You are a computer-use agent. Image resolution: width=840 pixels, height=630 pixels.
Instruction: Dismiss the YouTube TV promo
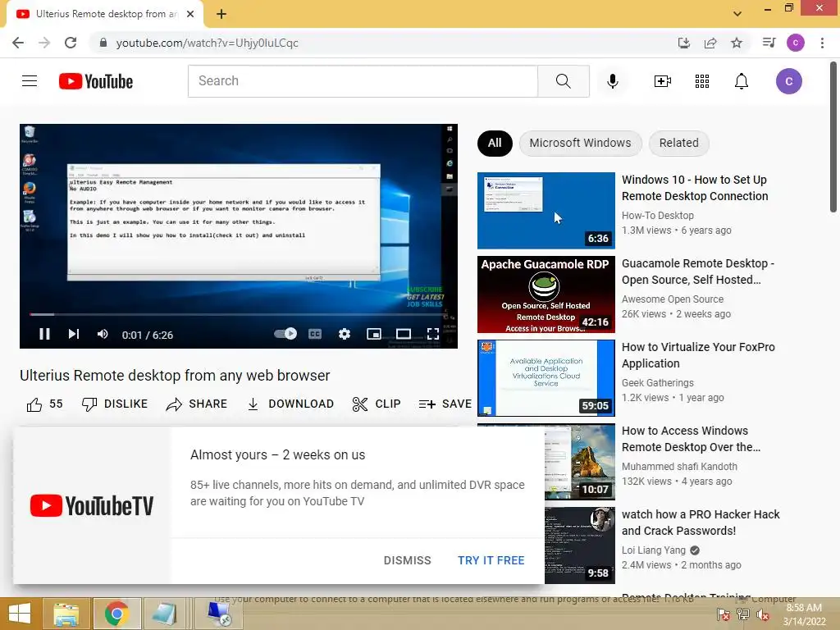click(x=407, y=560)
